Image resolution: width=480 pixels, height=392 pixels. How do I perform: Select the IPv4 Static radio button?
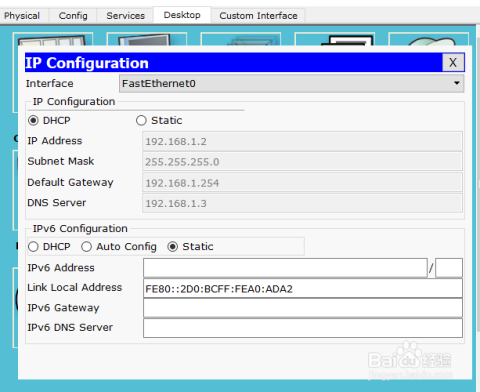(141, 120)
